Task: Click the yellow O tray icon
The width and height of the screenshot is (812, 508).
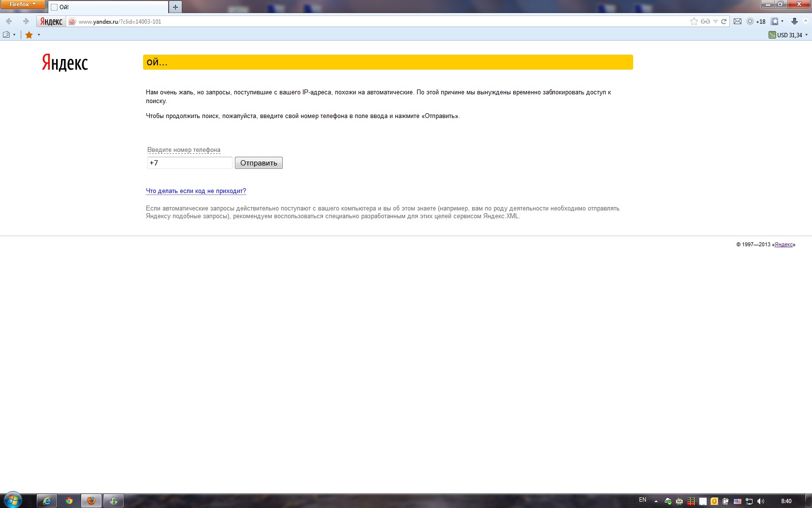Action: click(x=714, y=501)
